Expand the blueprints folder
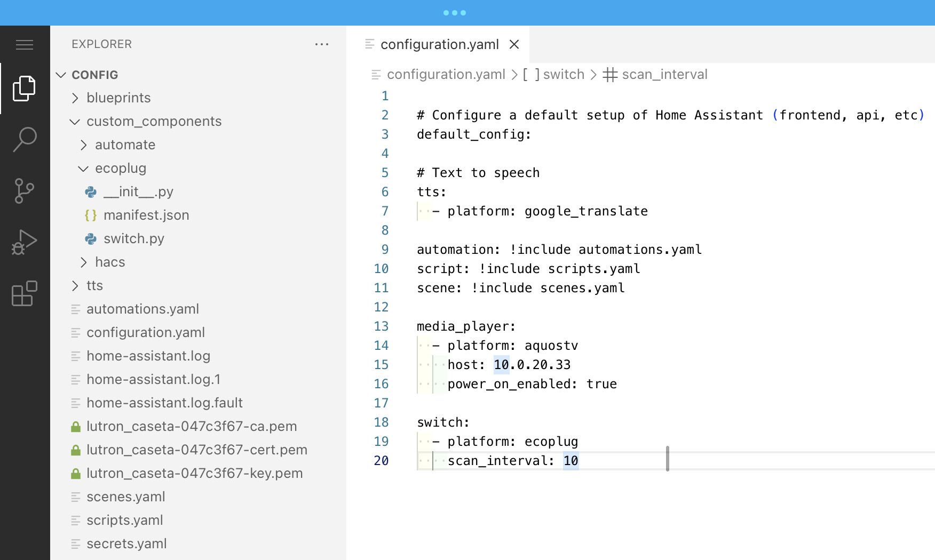 click(x=75, y=98)
